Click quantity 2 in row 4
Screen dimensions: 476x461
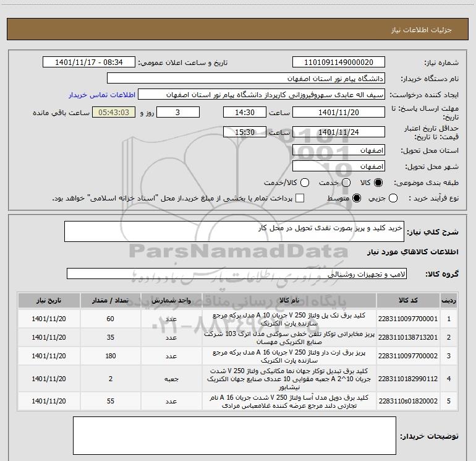(x=111, y=379)
